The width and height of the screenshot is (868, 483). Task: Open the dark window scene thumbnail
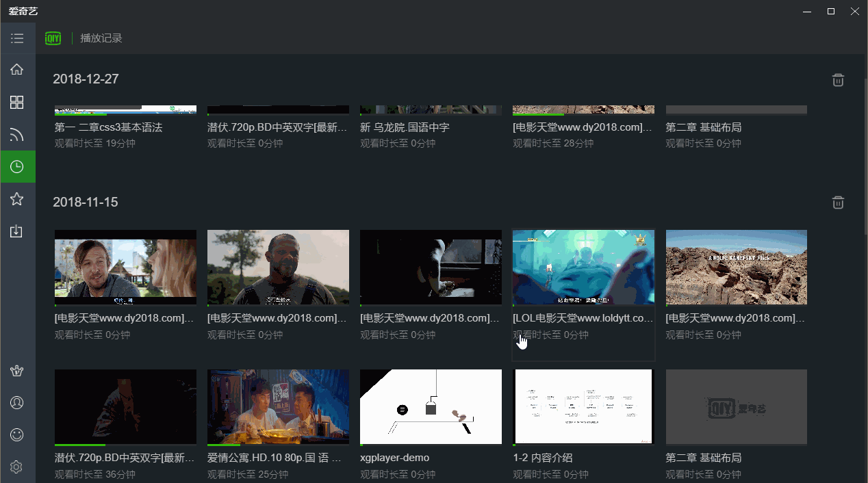431,267
